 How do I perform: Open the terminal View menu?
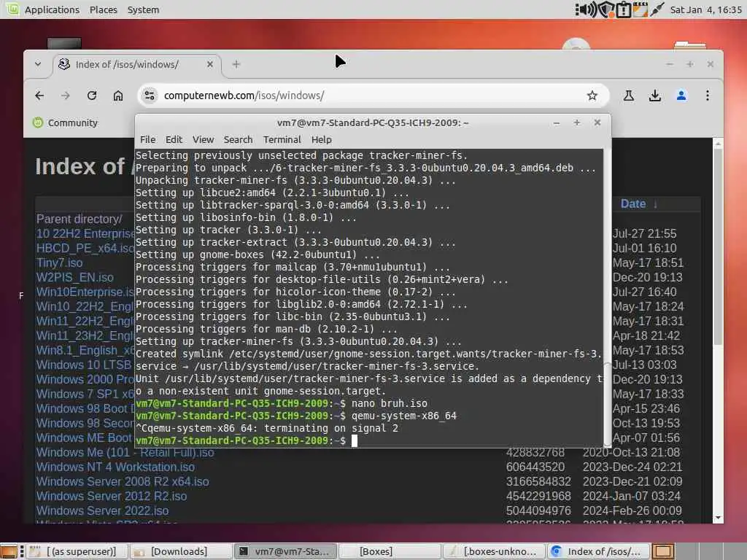coord(203,139)
